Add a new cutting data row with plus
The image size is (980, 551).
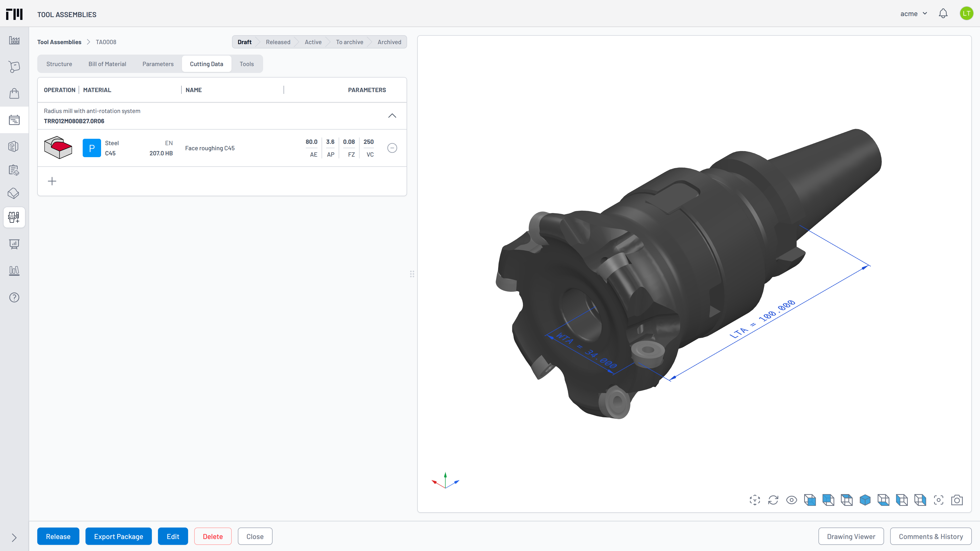coord(52,181)
